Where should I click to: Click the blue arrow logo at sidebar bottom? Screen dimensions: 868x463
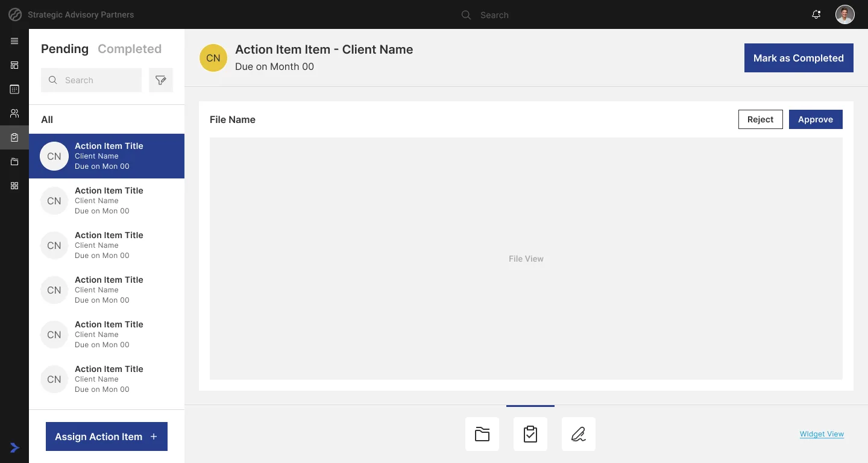click(14, 447)
